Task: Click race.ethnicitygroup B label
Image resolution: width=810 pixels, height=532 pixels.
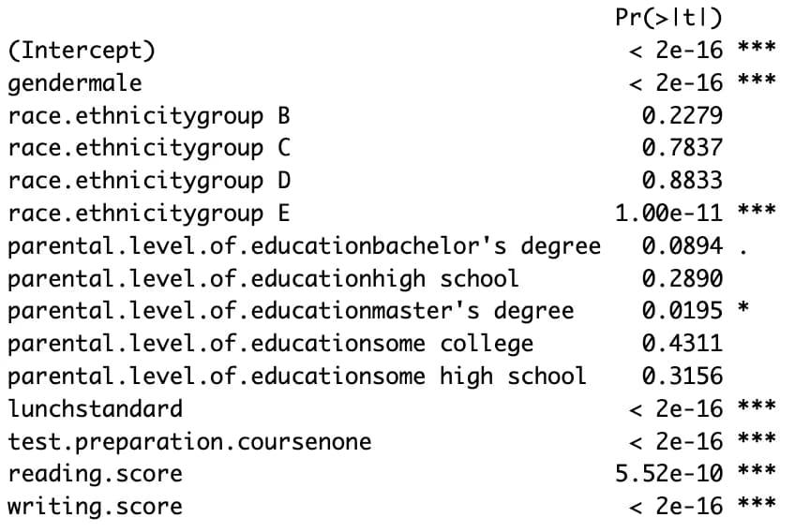Action: [149, 115]
